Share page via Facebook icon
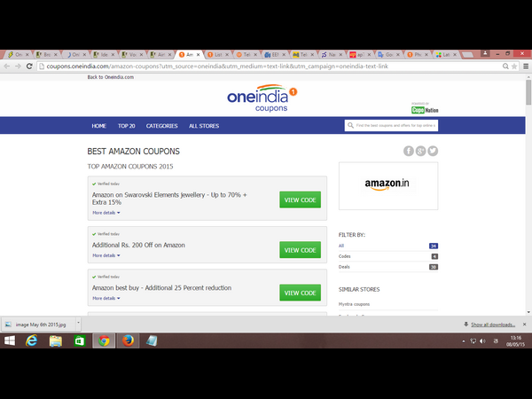This screenshot has width=532, height=399. pyautogui.click(x=409, y=151)
